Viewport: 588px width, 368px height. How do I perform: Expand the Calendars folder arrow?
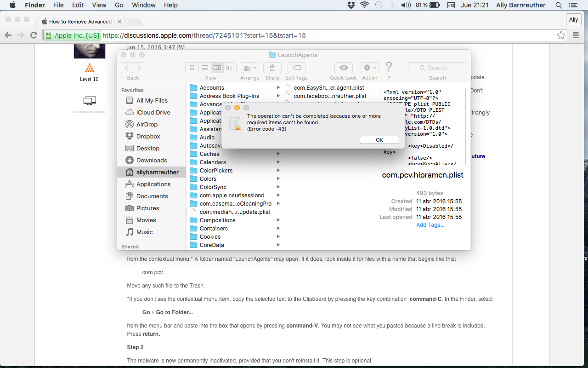click(x=278, y=162)
